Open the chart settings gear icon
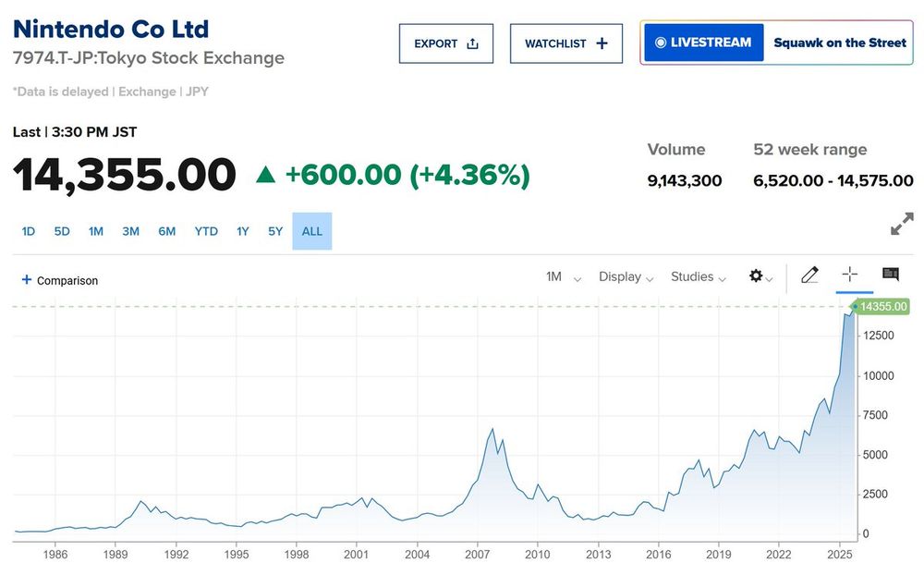The height and width of the screenshot is (563, 924). (756, 275)
